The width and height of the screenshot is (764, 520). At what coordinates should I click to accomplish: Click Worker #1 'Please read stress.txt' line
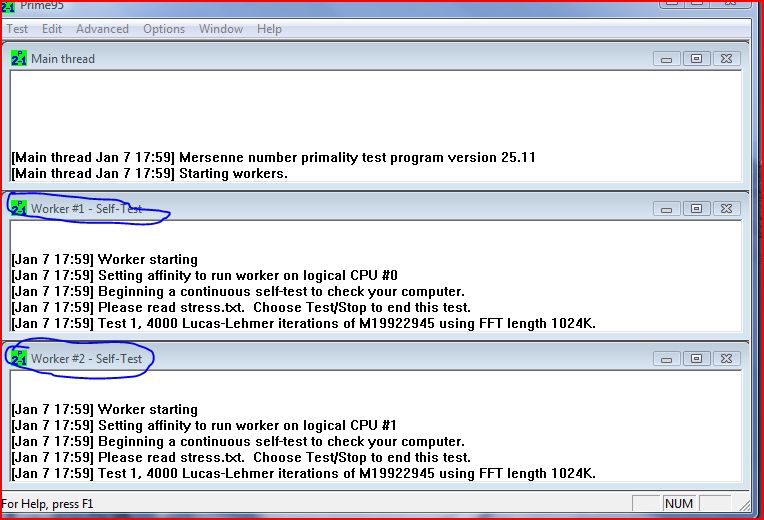241,308
